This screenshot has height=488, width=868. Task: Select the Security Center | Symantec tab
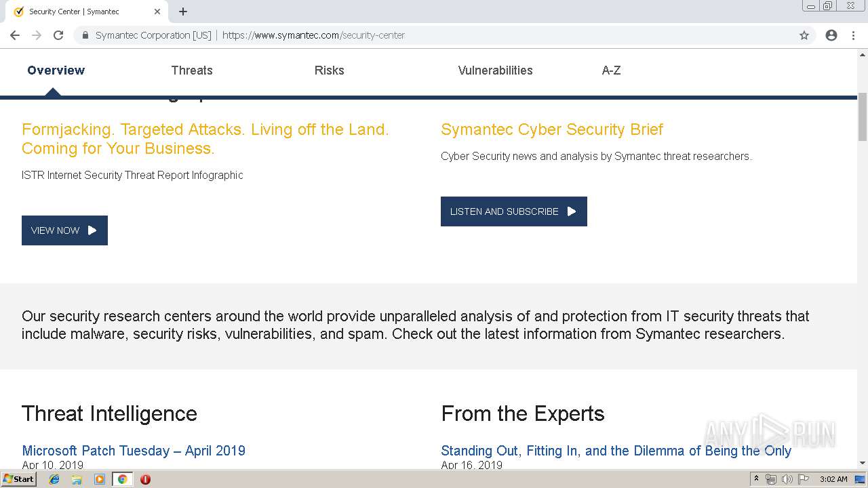[87, 12]
